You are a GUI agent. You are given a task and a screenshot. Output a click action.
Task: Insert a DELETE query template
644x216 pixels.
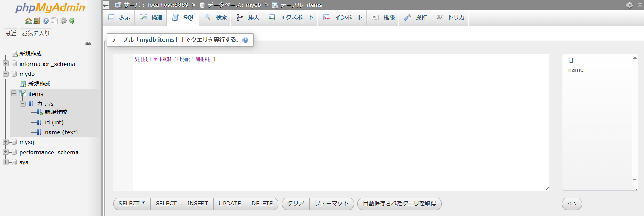point(262,204)
